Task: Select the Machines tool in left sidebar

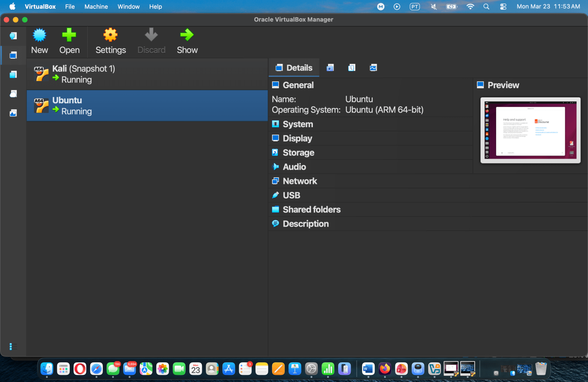Action: pos(13,55)
